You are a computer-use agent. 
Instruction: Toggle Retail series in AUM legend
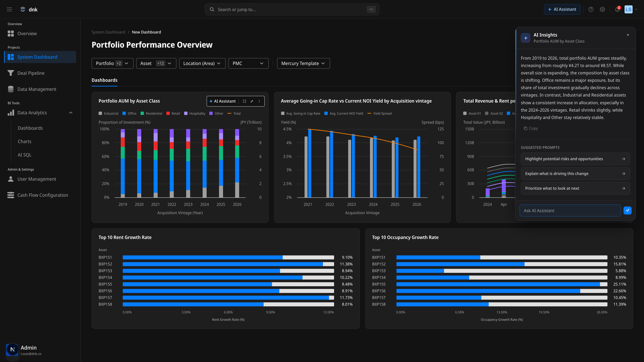[173, 113]
